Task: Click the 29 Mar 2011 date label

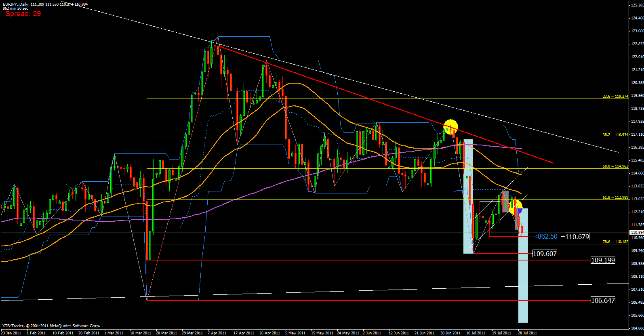Action: click(x=192, y=333)
